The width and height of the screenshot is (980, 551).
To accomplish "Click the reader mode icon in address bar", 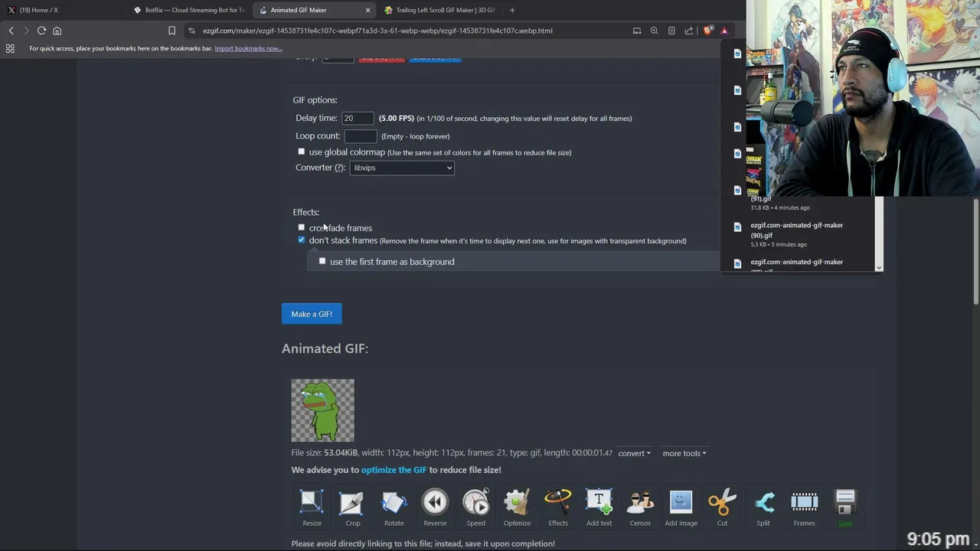I will [671, 31].
